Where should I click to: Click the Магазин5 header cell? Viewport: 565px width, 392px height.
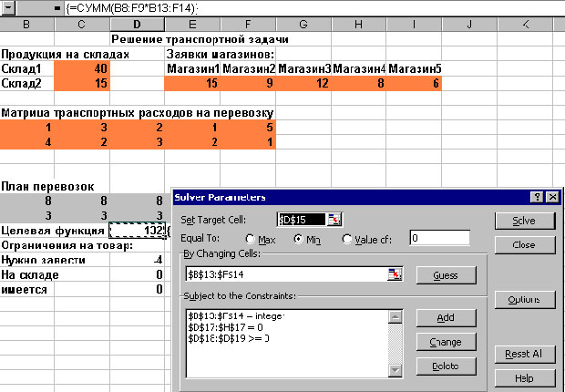tap(415, 68)
